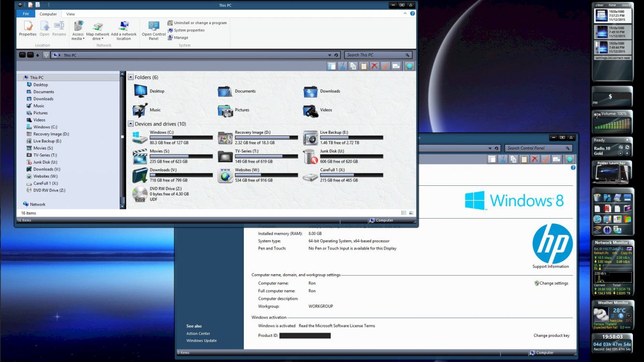Click the Copy icon in This PC toolbar
Image resolution: width=644 pixels, height=362 pixels.
tap(353, 66)
